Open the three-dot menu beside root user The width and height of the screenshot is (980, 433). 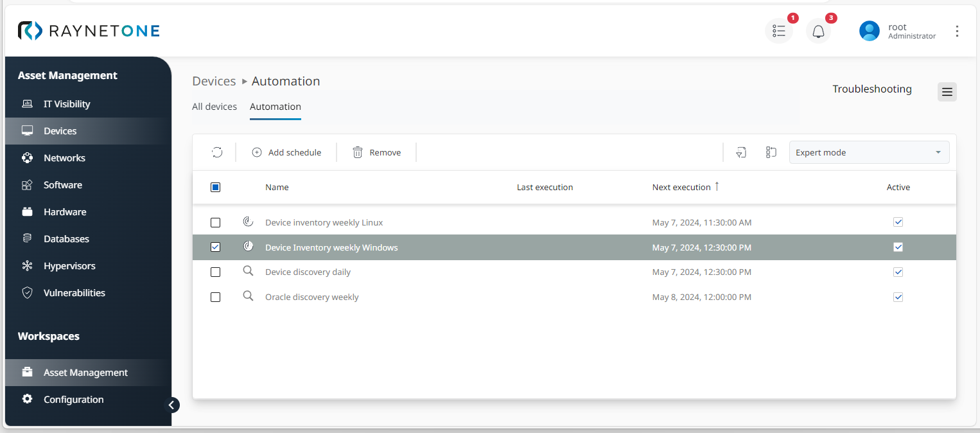click(x=957, y=31)
